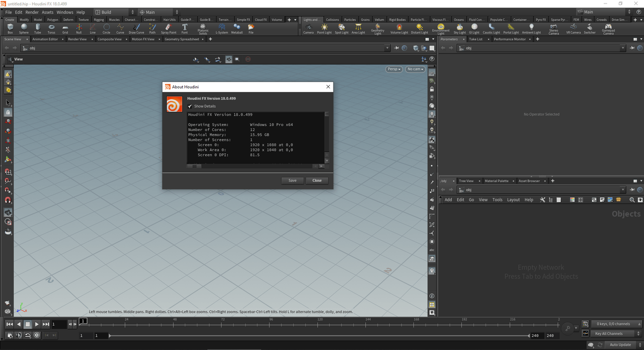This screenshot has width=644, height=350.
Task: Add an Environment Light
Action: tap(441, 29)
